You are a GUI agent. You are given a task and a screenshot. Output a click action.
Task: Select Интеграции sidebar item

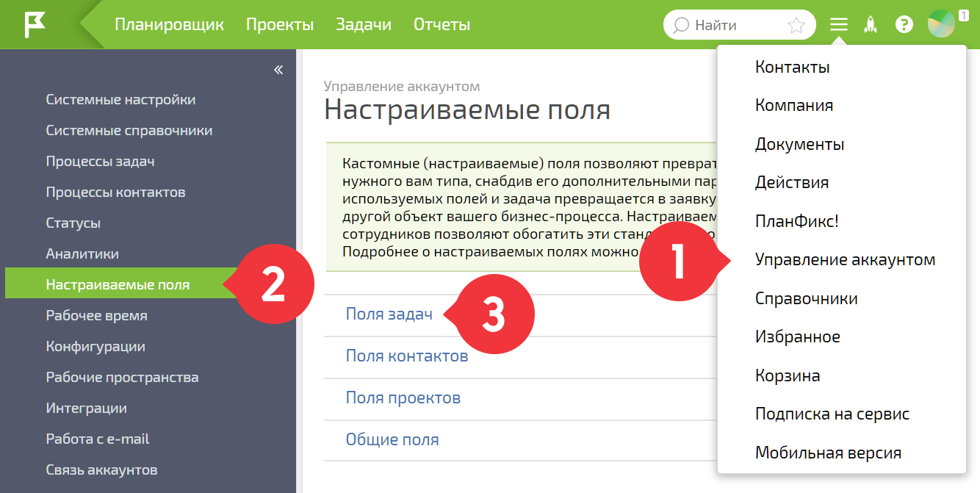86,408
